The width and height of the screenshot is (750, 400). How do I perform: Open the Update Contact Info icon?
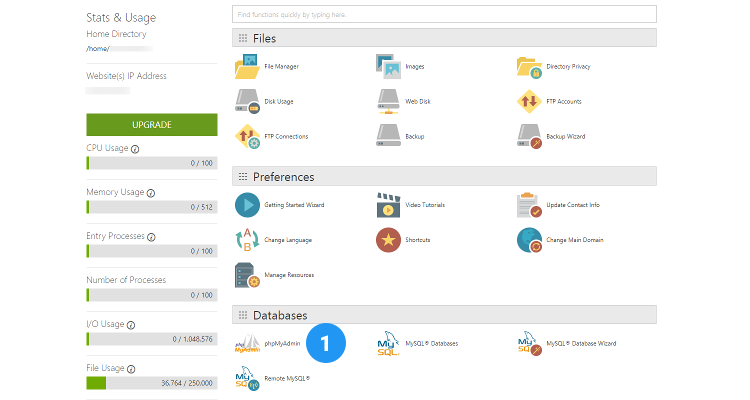coord(529,205)
